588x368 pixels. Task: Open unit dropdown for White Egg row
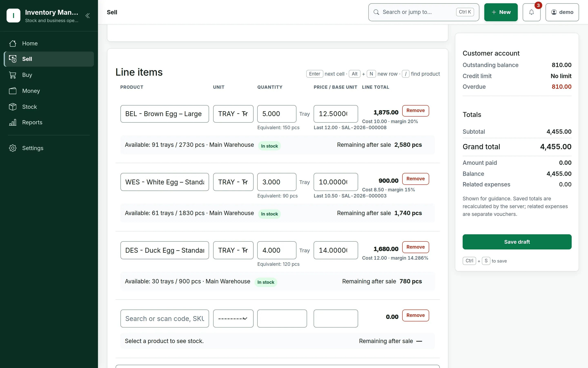(x=233, y=182)
